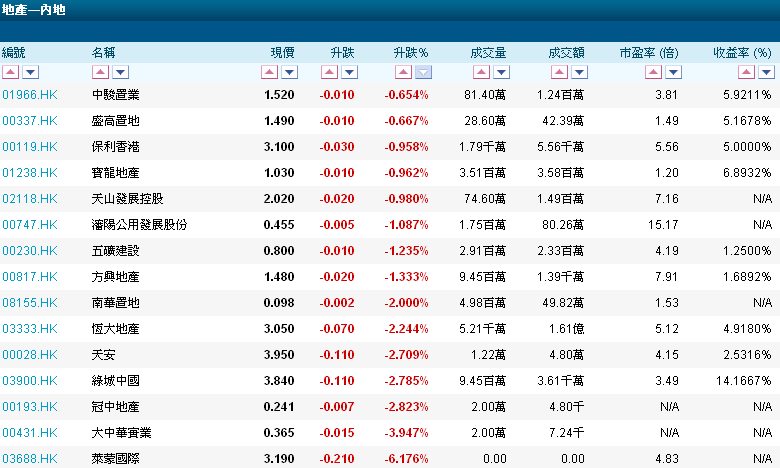Select stock name 瀋陽公用發展股份
This screenshot has height=468, width=780.
click(x=139, y=224)
